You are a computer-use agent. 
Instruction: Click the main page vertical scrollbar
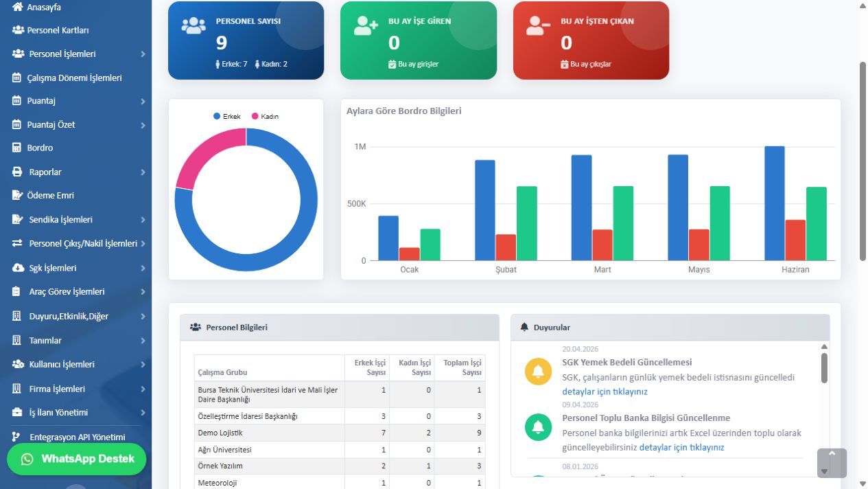tap(863, 161)
